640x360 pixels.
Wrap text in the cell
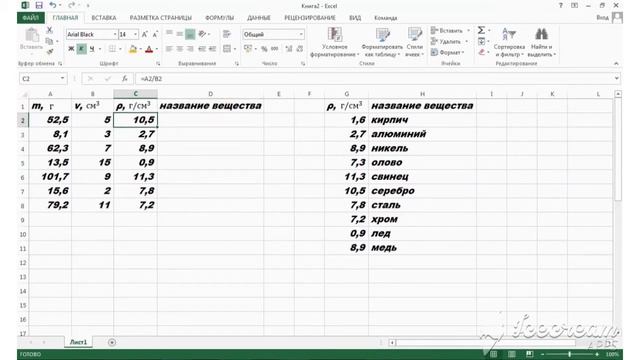pos(227,34)
